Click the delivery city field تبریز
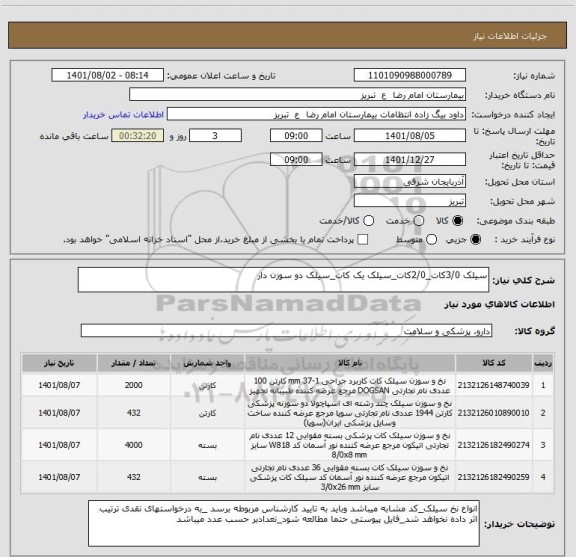Screen dimensions: 576x557 pyautogui.click(x=410, y=201)
